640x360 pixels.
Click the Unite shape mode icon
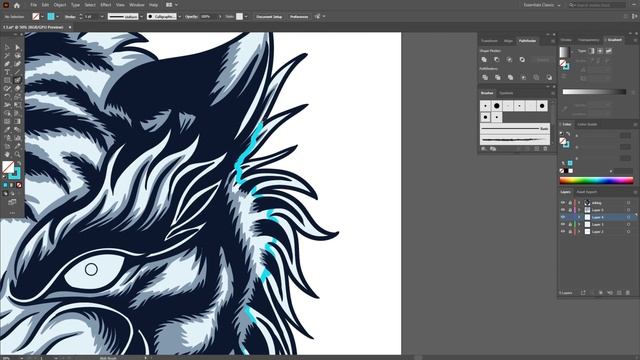click(484, 60)
